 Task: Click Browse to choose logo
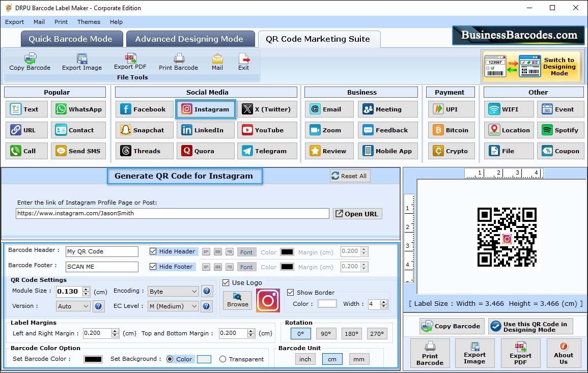point(237,300)
